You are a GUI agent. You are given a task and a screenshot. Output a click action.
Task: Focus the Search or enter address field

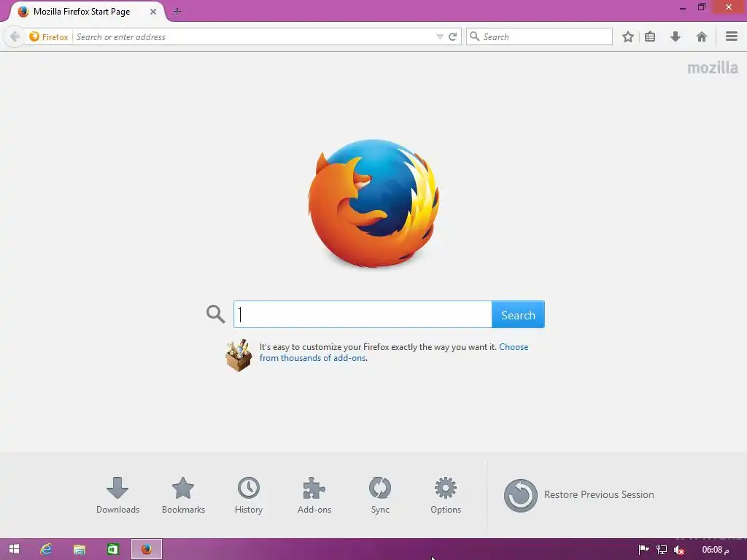pyautogui.click(x=255, y=36)
